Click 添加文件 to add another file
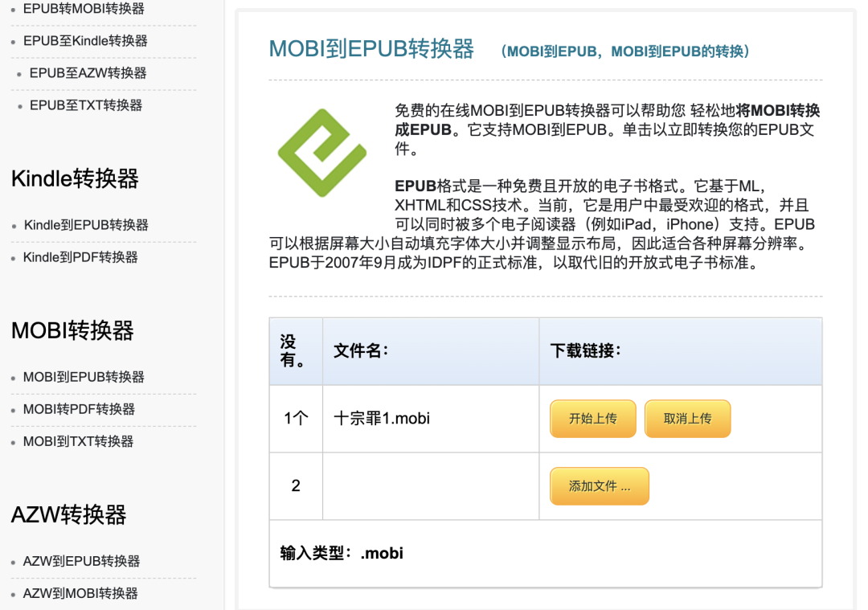 click(x=599, y=485)
